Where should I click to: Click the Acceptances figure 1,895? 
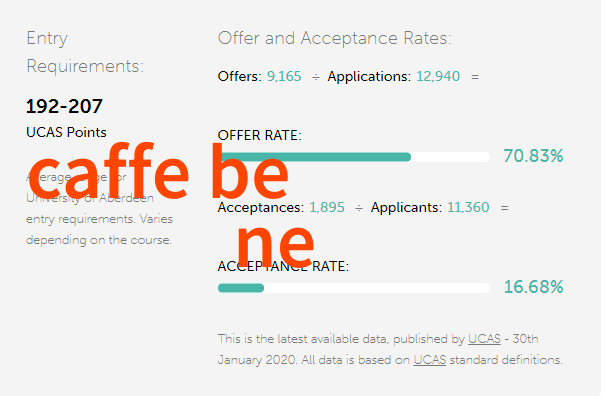327,208
